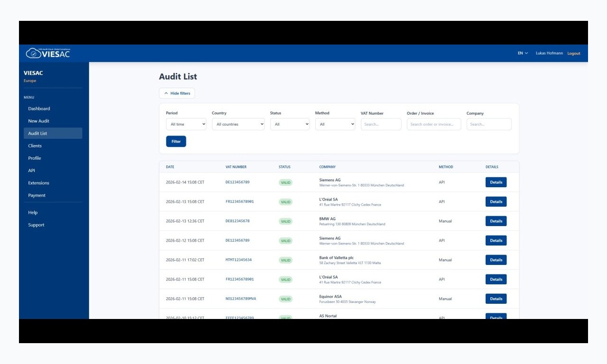Click the Logout link
The image size is (607, 364).
(574, 53)
